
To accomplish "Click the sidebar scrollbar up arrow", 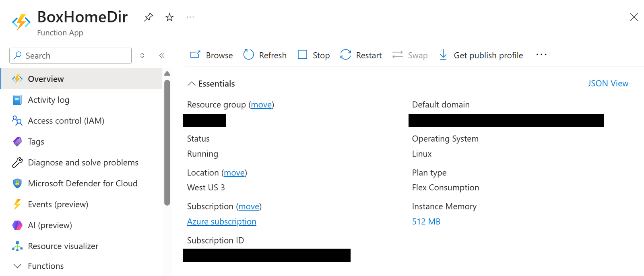I will [x=167, y=74].
